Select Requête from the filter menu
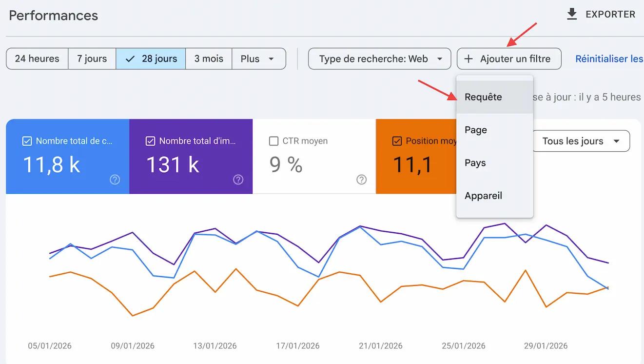This screenshot has height=364, width=644. [483, 97]
